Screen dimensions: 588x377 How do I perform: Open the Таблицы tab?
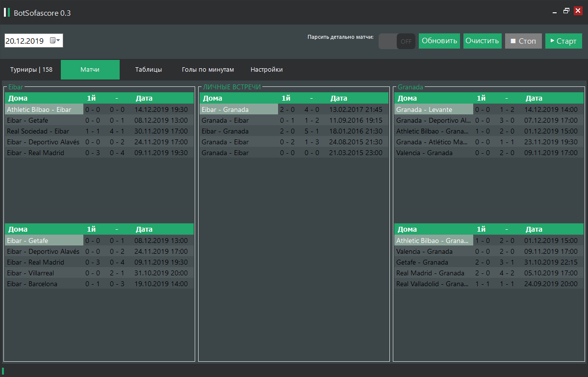[149, 70]
